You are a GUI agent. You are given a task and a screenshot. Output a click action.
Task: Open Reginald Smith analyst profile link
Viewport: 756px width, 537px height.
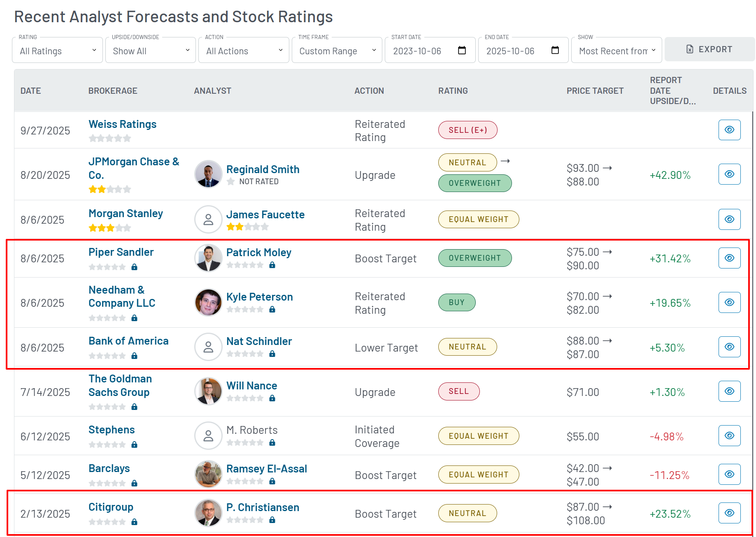coord(263,169)
